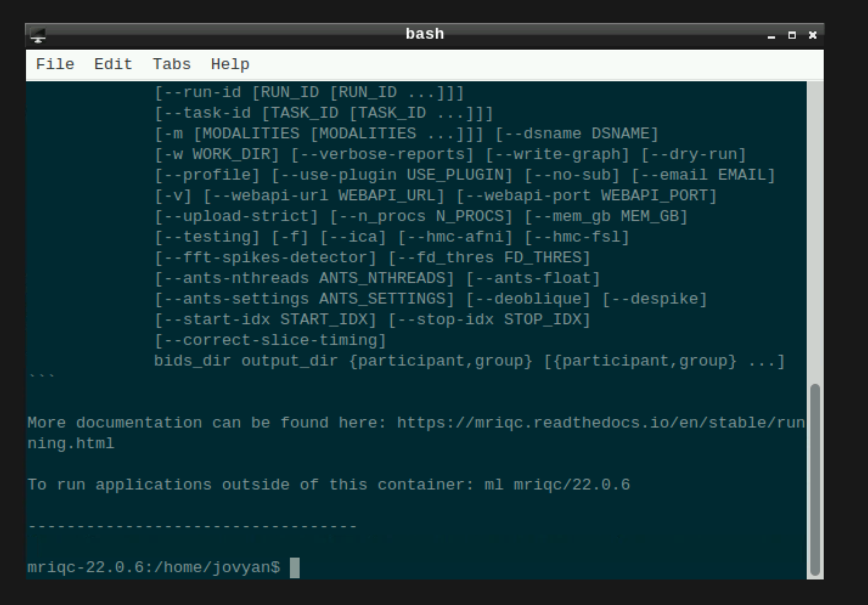The height and width of the screenshot is (605, 868).
Task: Open the Edit menu
Action: [112, 64]
